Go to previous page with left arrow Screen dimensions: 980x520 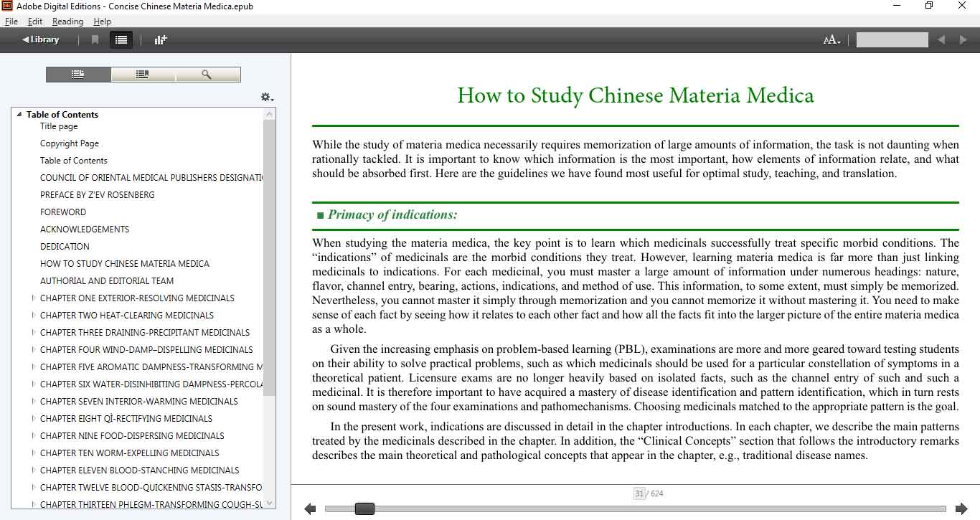click(x=310, y=509)
